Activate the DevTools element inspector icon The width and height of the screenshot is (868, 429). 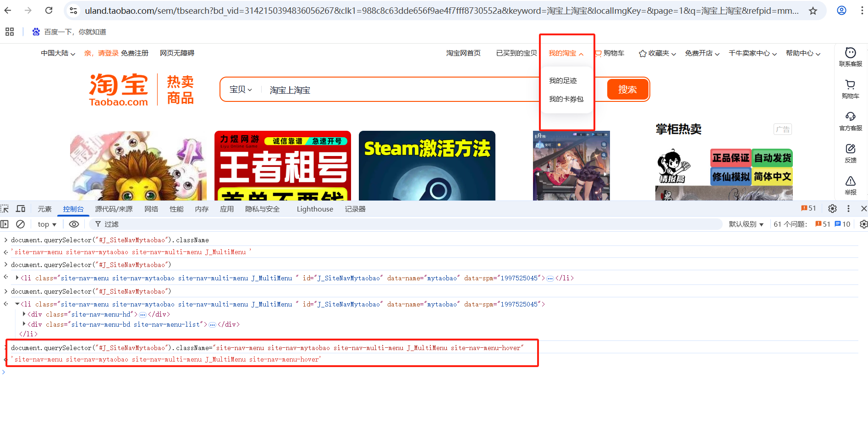[5, 209]
